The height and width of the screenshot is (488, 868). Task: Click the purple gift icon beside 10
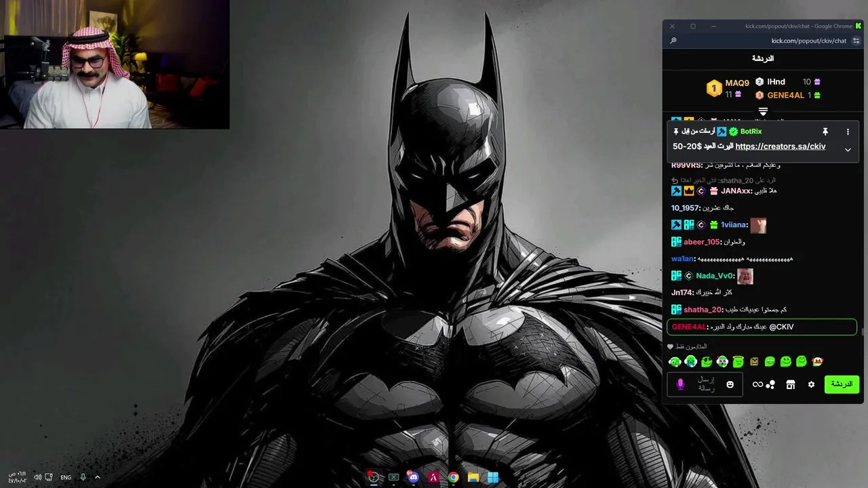tap(817, 82)
